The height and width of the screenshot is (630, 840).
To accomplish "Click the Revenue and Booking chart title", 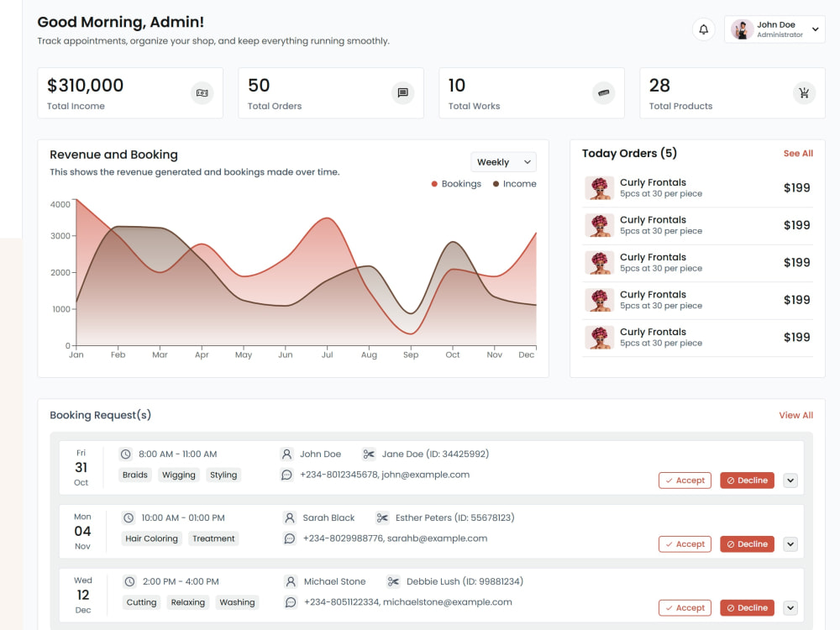I will coord(113,155).
